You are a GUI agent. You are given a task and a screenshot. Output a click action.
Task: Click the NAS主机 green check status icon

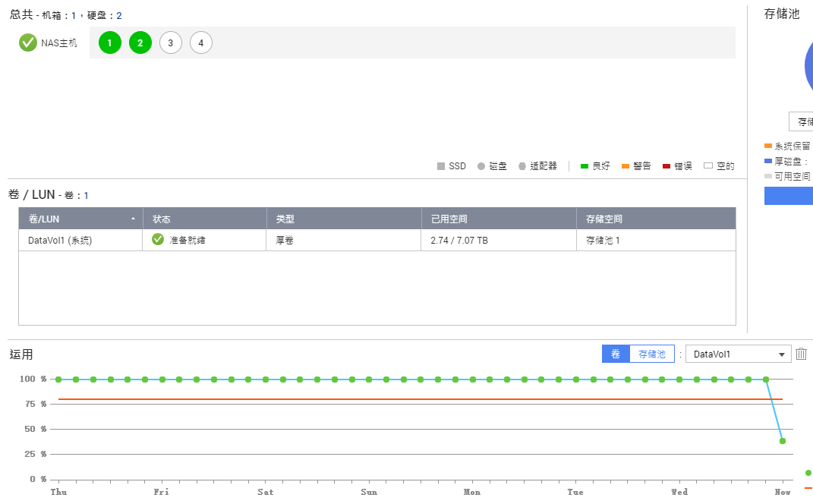click(x=28, y=43)
